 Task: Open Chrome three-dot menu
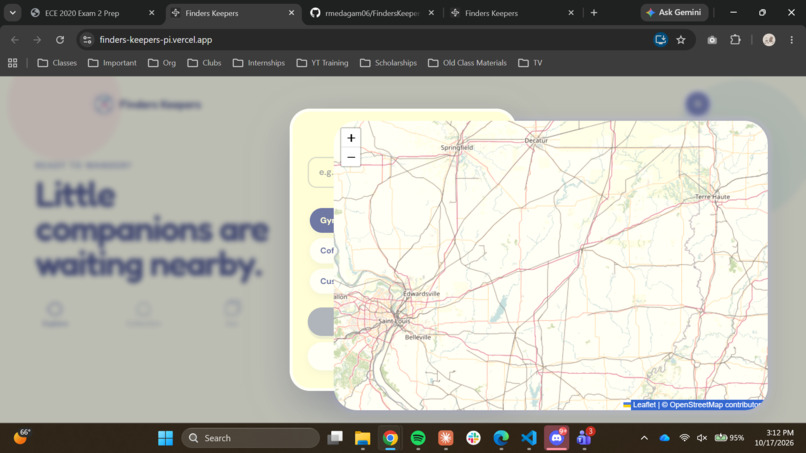click(x=792, y=40)
